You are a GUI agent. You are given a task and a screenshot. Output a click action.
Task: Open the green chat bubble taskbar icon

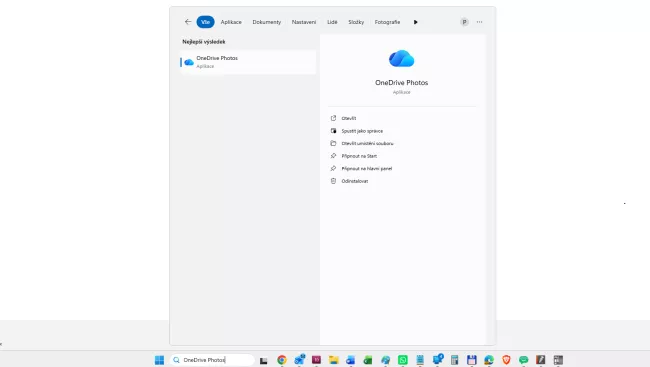(x=524, y=360)
